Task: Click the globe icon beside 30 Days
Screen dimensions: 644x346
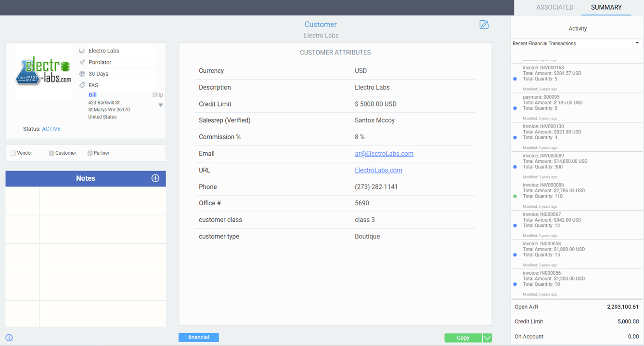Action: pos(82,74)
